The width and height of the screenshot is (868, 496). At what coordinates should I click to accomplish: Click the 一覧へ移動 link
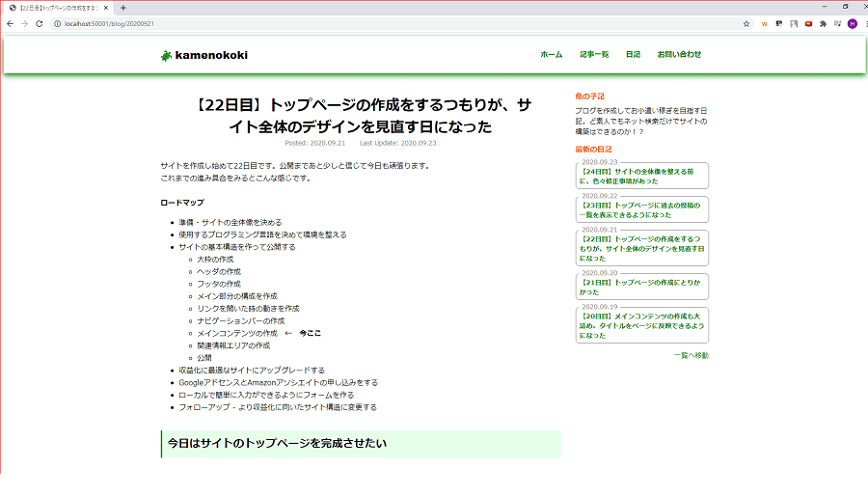(691, 355)
